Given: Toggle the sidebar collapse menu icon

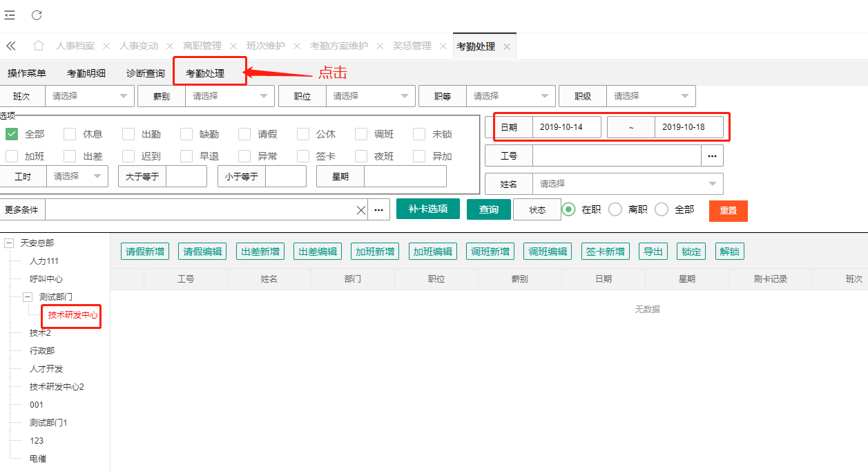Looking at the screenshot, I should pyautogui.click(x=10, y=15).
